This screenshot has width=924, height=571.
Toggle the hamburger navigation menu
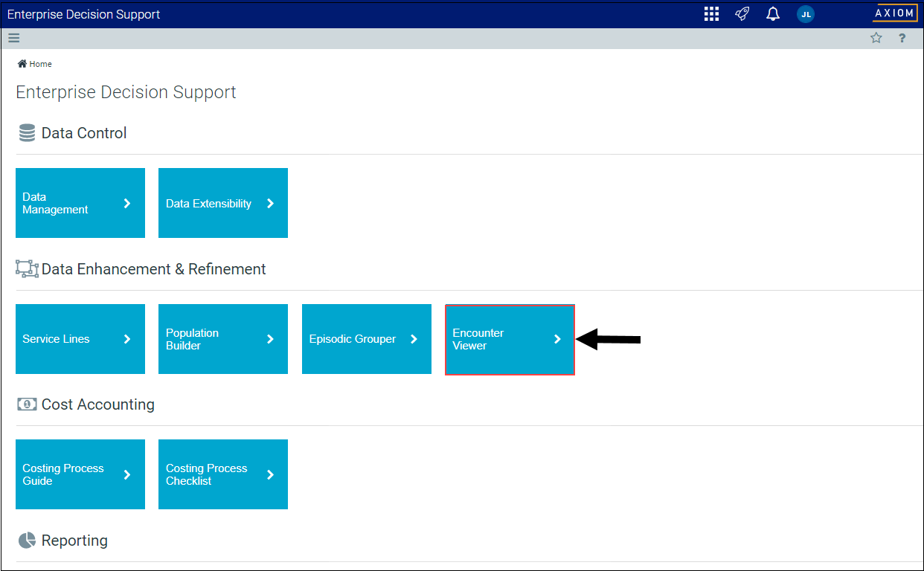click(13, 39)
